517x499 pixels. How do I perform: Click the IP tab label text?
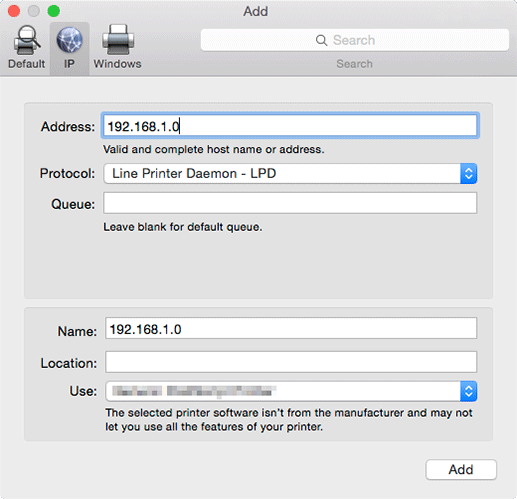(69, 64)
